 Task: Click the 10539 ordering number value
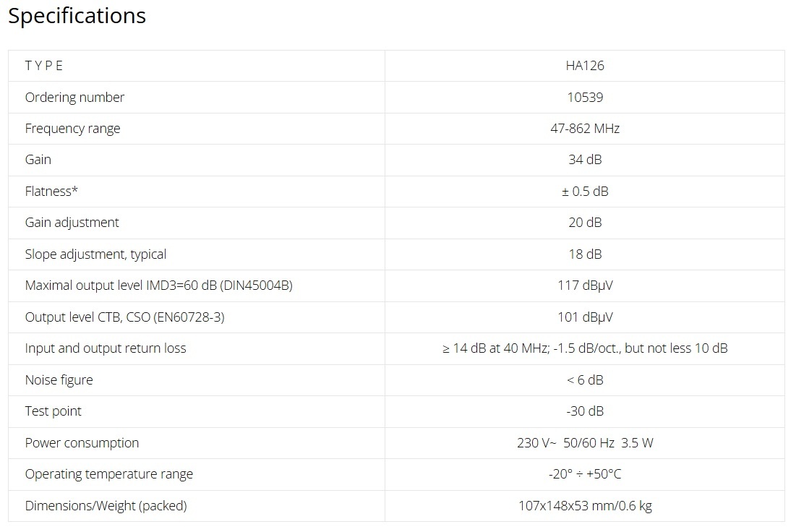(x=585, y=97)
